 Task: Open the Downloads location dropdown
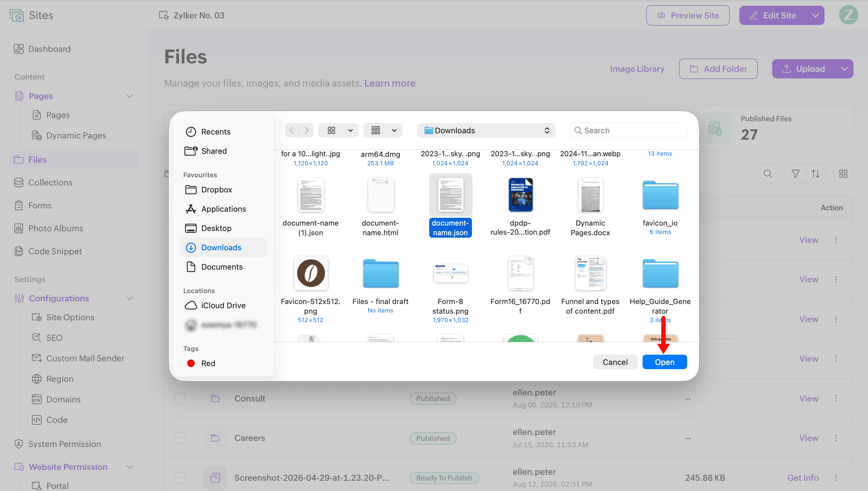[486, 130]
